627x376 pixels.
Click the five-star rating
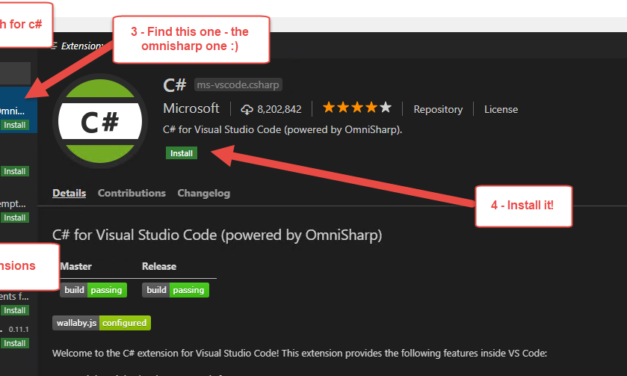(357, 108)
